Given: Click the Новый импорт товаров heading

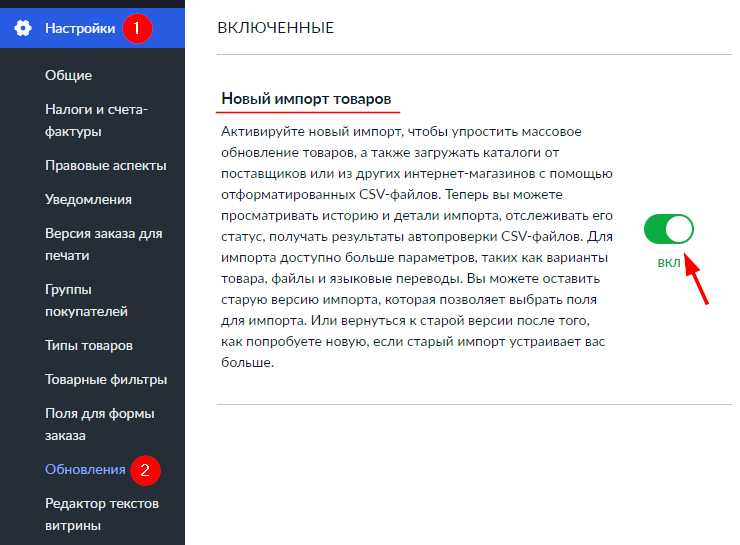Looking at the screenshot, I should (305, 100).
